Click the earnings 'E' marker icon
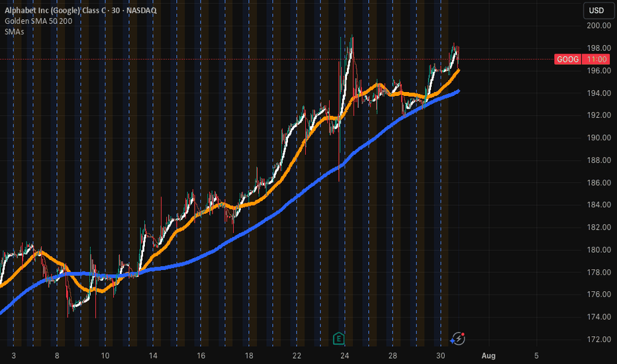Screen dimensions: 617x364 338,338
